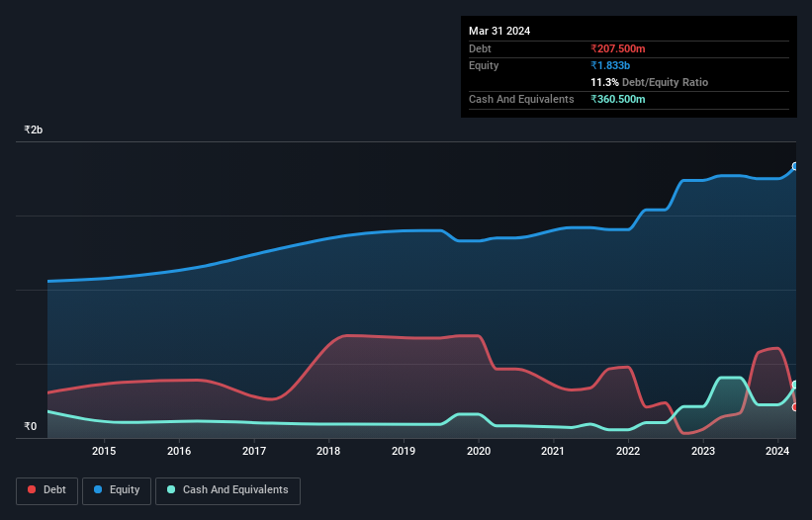
Task: Click the Mar 31 2024 tooltip date
Action: point(499,31)
